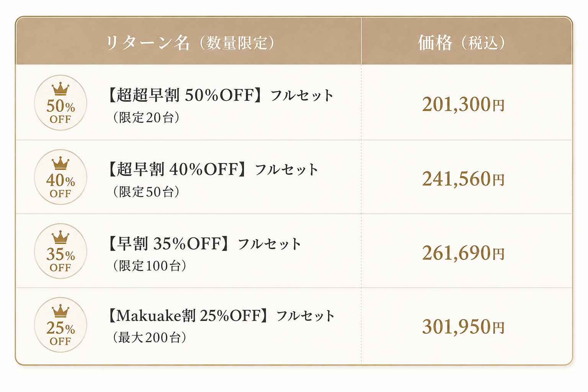Click the 241,560円 price
Image resolution: width=588 pixels, height=392 pixels.
point(463,179)
